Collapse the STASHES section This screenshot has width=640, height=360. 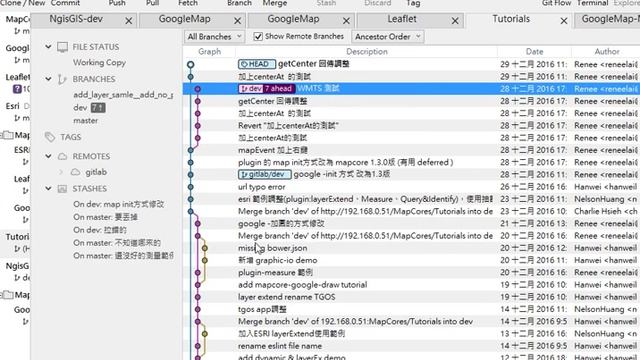pyautogui.click(x=48, y=189)
